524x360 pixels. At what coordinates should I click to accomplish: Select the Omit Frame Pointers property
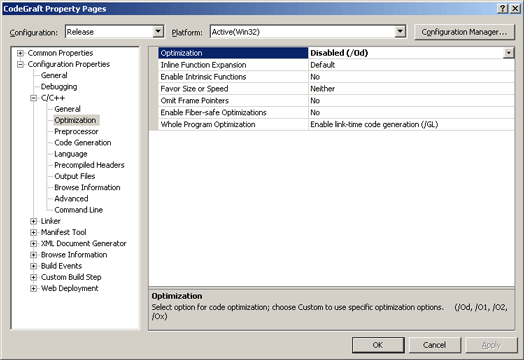point(233,101)
